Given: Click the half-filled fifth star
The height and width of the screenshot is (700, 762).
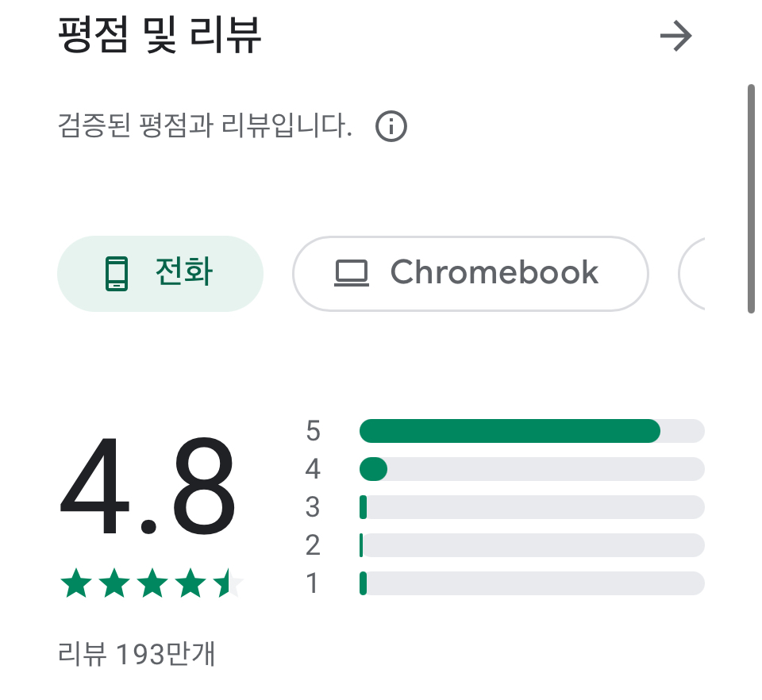Looking at the screenshot, I should tap(229, 583).
